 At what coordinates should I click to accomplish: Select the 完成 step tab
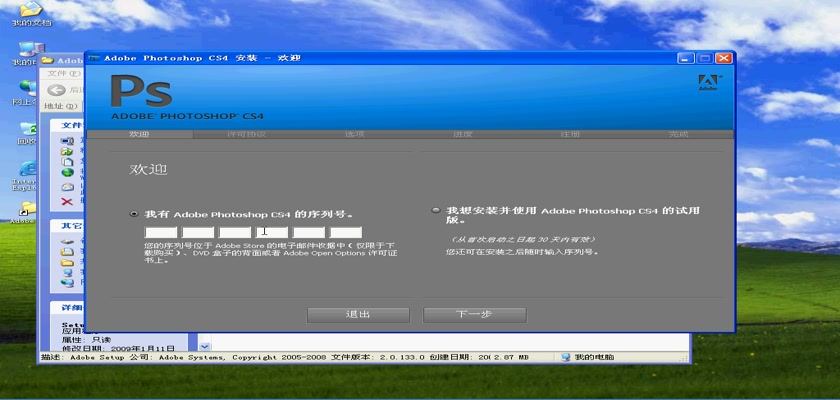click(x=678, y=134)
